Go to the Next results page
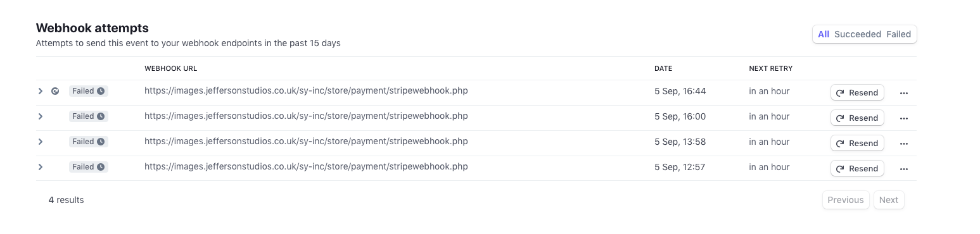The width and height of the screenshot is (980, 234). click(889, 200)
